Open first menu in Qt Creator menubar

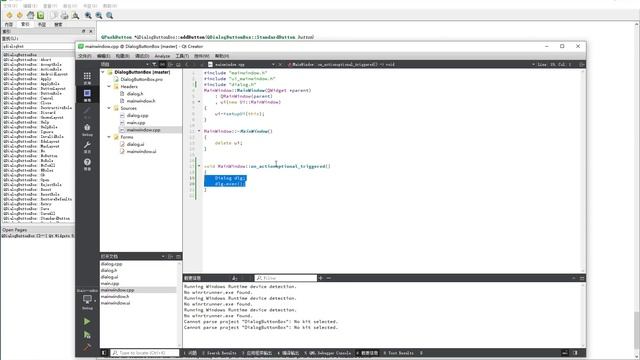coord(84,56)
